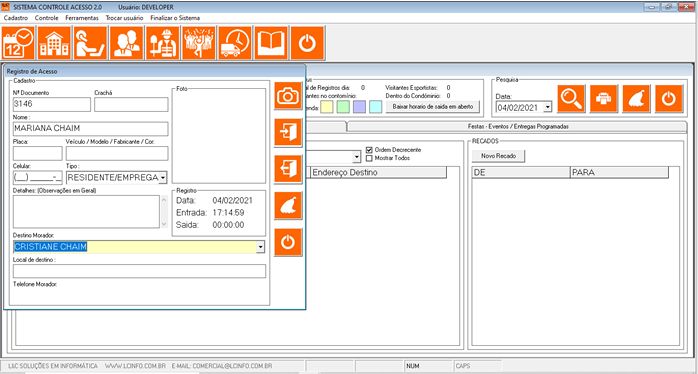Image resolution: width=698 pixels, height=374 pixels.
Task: Expand the Tipo dropdown
Action: coord(163,178)
